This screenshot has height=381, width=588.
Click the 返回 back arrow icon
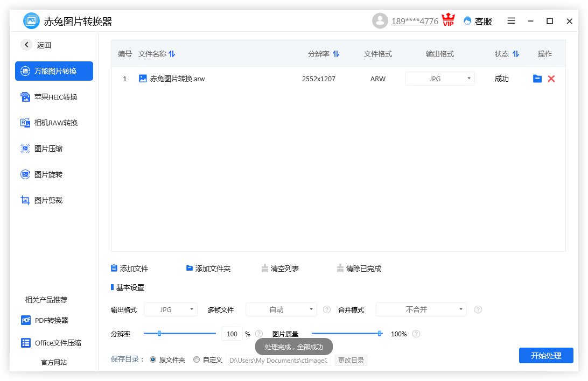pos(26,45)
